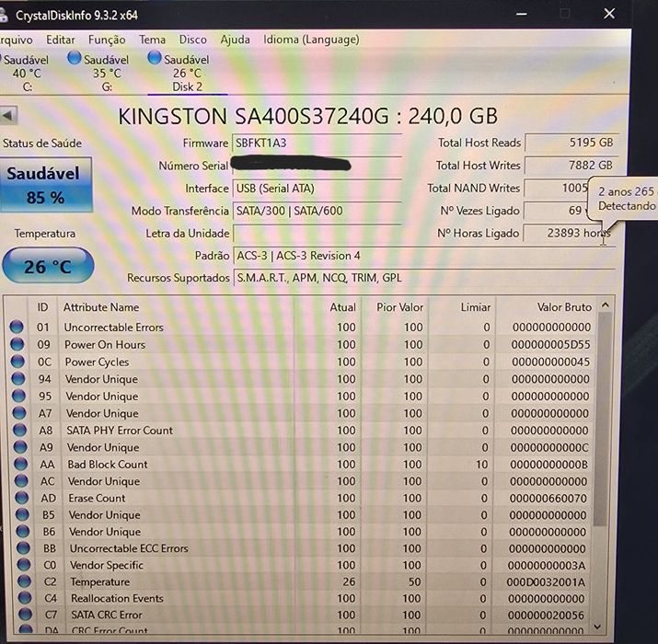Screen dimensions: 658x644
Task: Open the Idioma (Language) menu
Action: click(311, 40)
